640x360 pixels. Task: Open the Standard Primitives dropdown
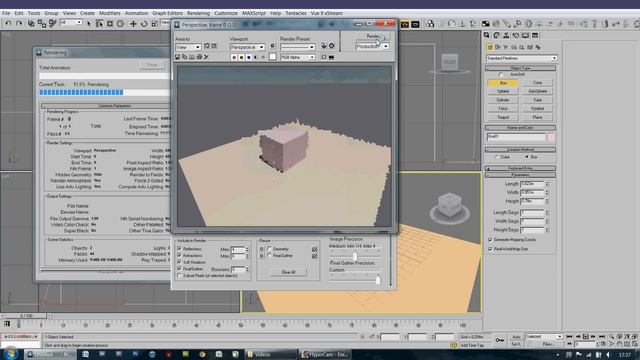click(x=521, y=58)
